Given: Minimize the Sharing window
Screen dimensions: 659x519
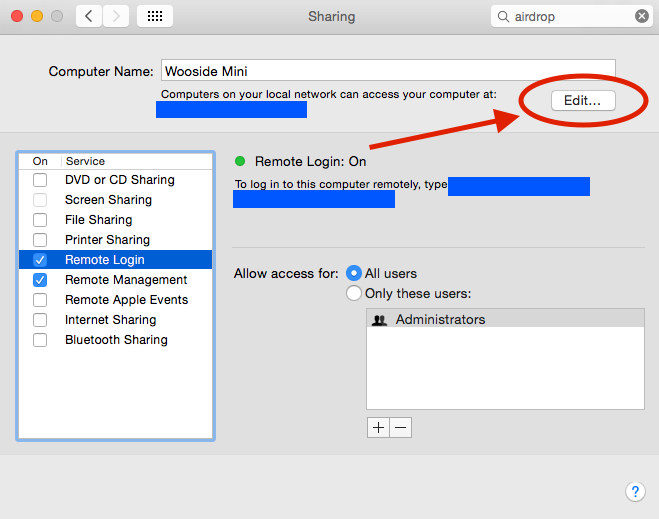Looking at the screenshot, I should tap(37, 16).
